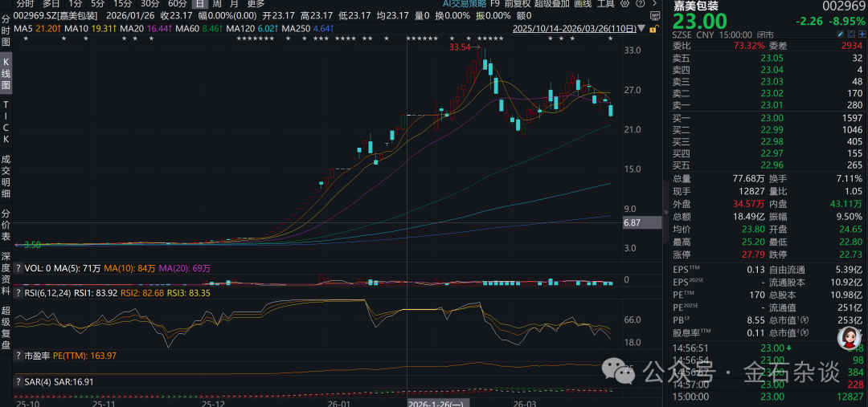The width and height of the screenshot is (868, 407).
Task: Click the window icon between pencil and plus
Action: pyautogui.click(x=851, y=35)
